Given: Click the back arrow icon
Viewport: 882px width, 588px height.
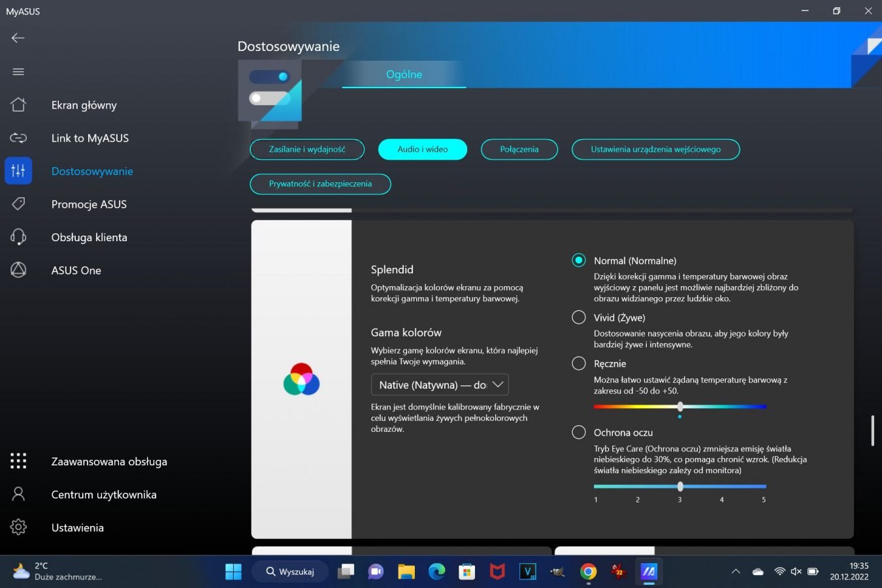Looking at the screenshot, I should pyautogui.click(x=18, y=38).
